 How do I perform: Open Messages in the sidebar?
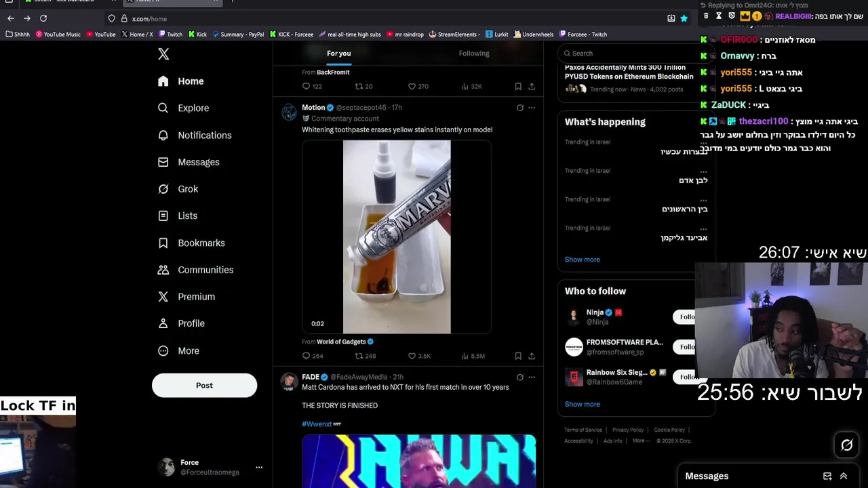pyautogui.click(x=189, y=162)
